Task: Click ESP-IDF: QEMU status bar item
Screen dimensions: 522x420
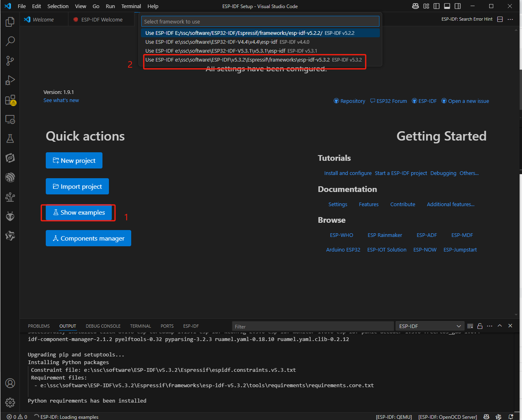Action: coord(394,417)
